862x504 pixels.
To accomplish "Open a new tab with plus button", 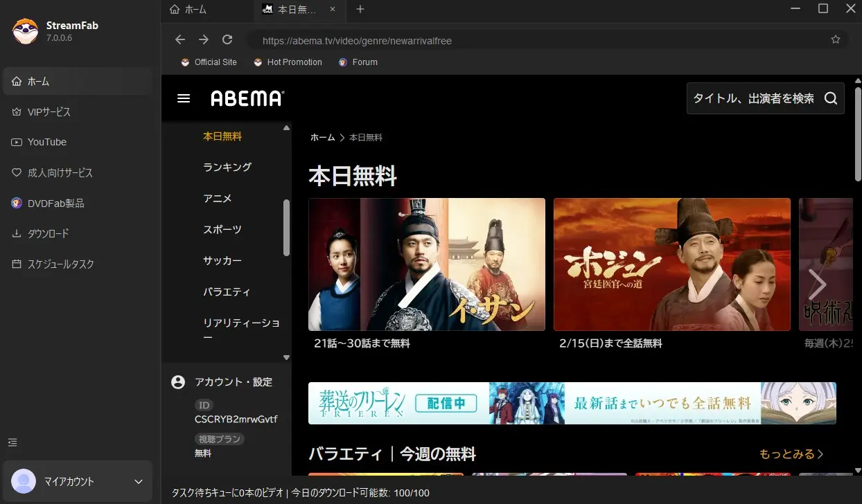I will pos(360,9).
